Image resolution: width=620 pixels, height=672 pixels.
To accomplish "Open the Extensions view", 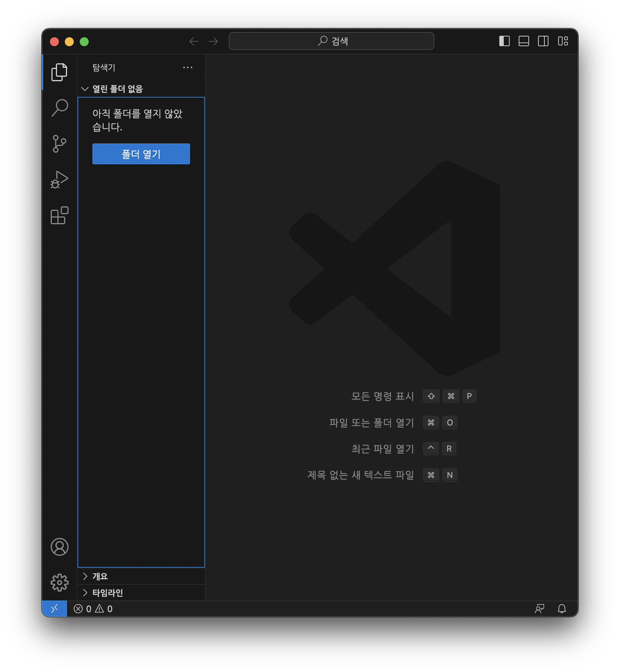I will [59, 215].
